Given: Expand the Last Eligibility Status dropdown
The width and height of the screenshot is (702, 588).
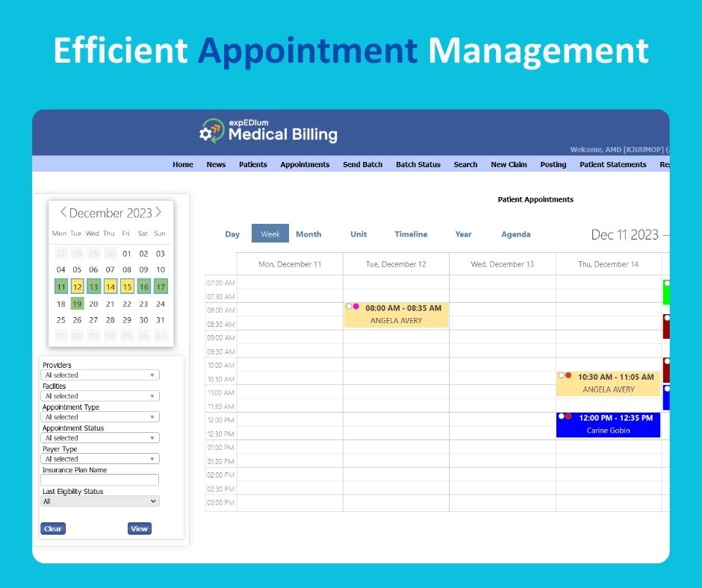Looking at the screenshot, I should pos(100,501).
